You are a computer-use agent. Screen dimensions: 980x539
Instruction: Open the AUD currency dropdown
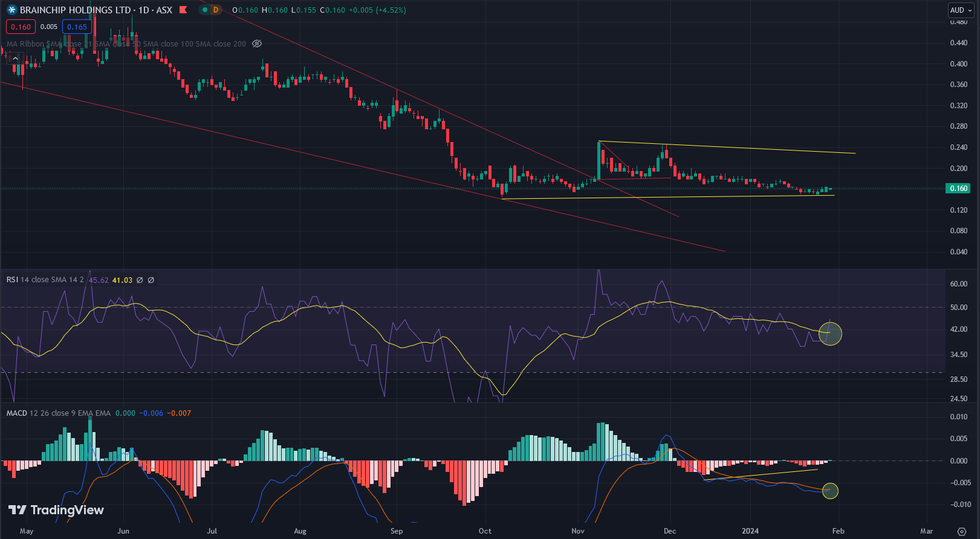click(x=961, y=10)
